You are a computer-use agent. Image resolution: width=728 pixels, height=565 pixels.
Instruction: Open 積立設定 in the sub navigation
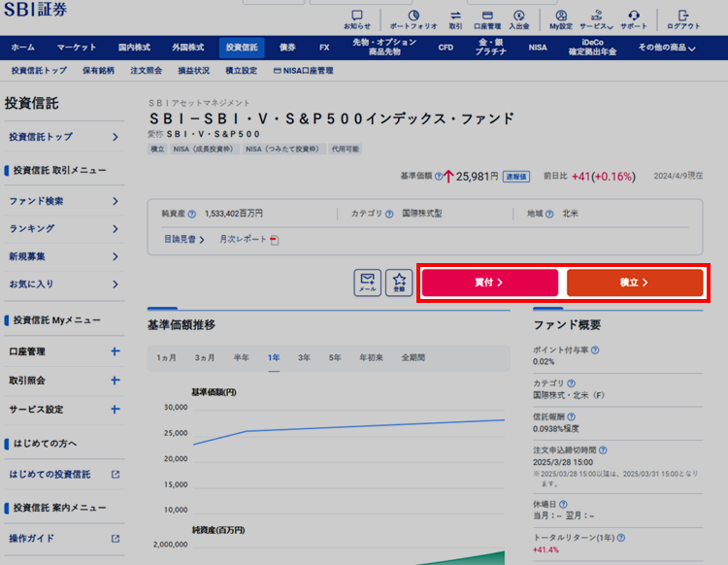click(x=242, y=71)
